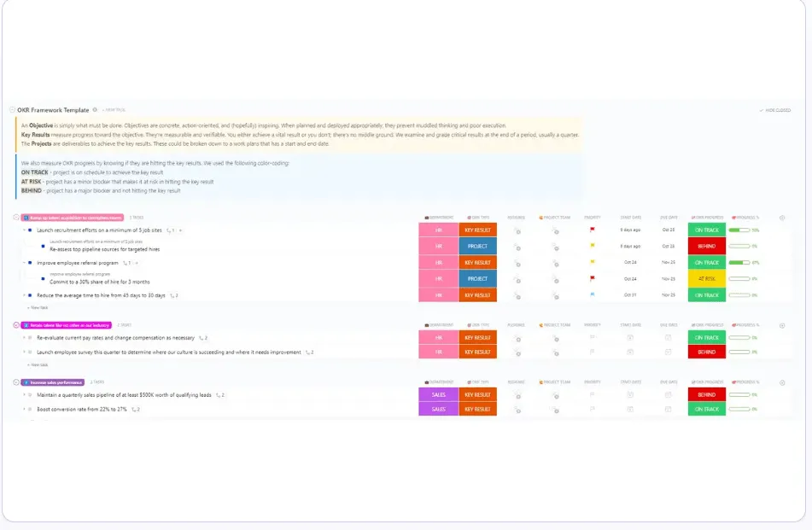Sort by Progress % column in first group
812x530 pixels.
[x=745, y=218]
